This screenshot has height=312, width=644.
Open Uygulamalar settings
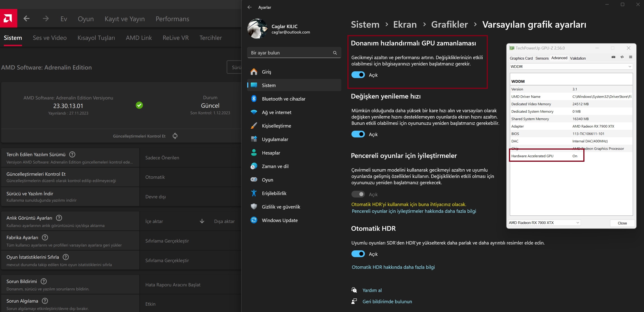pos(294,139)
